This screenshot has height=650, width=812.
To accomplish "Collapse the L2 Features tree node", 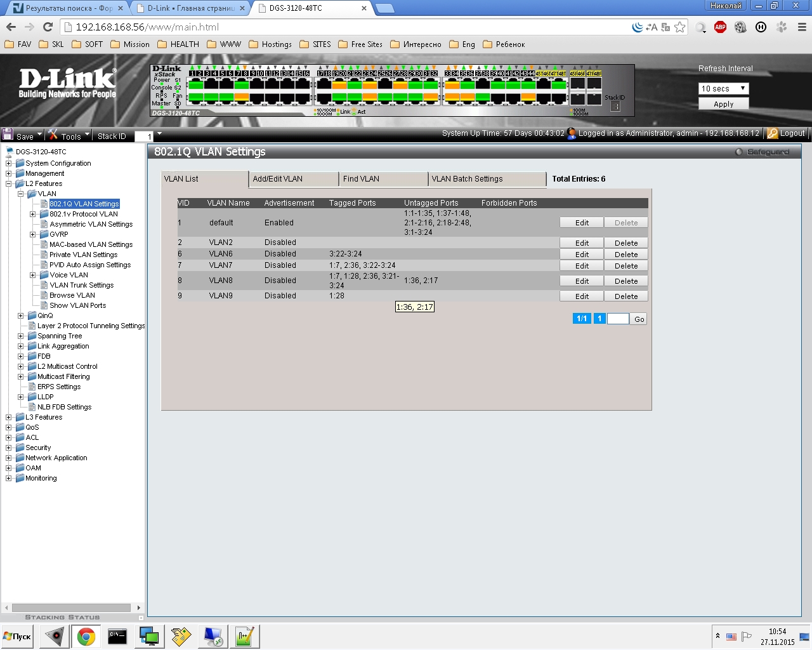I will (9, 183).
